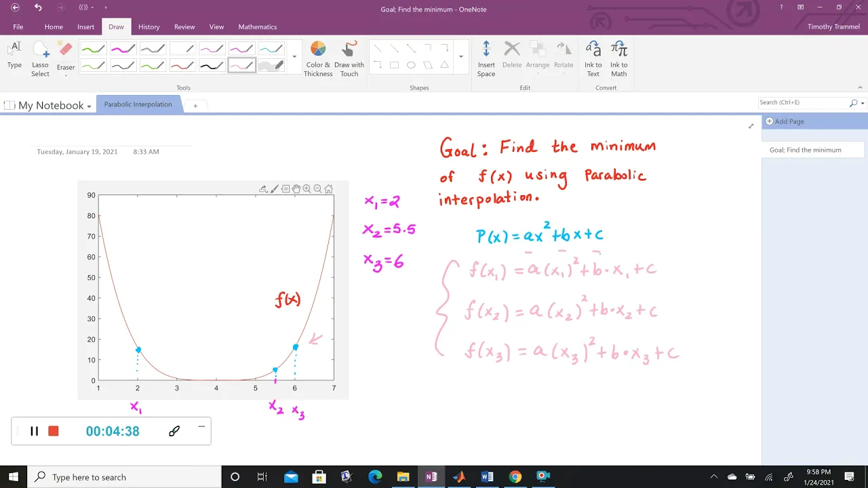Toggle Draw with Touch
The height and width of the screenshot is (488, 868).
click(349, 59)
